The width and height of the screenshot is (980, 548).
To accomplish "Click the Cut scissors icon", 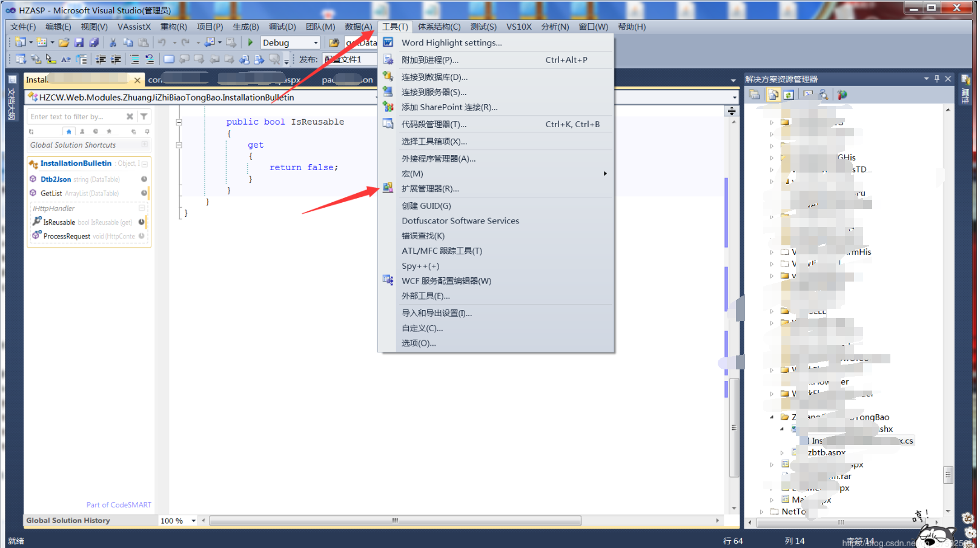I will pos(113,42).
